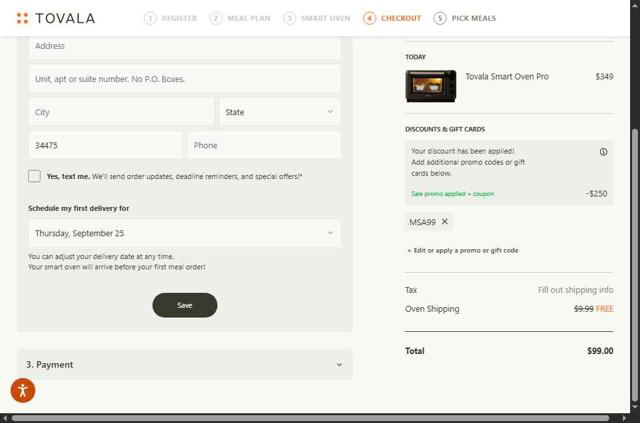Click the -$250 discount amount
The height and width of the screenshot is (423, 640).
(596, 194)
